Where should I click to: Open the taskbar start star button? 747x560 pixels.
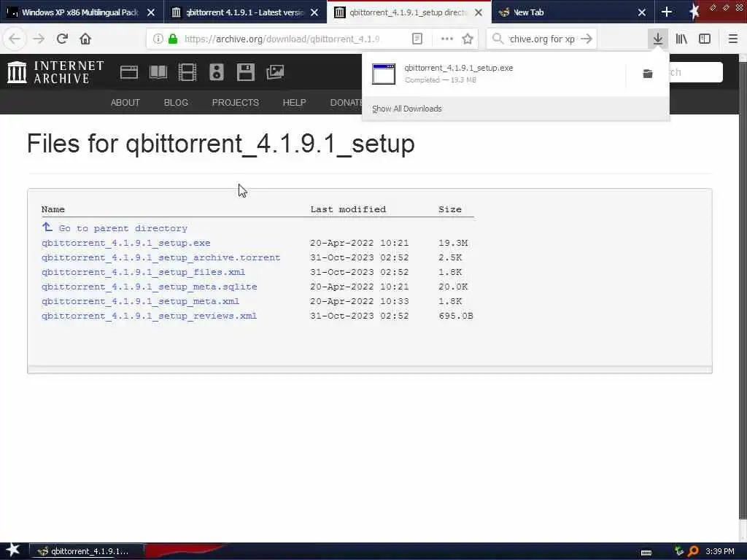point(12,551)
